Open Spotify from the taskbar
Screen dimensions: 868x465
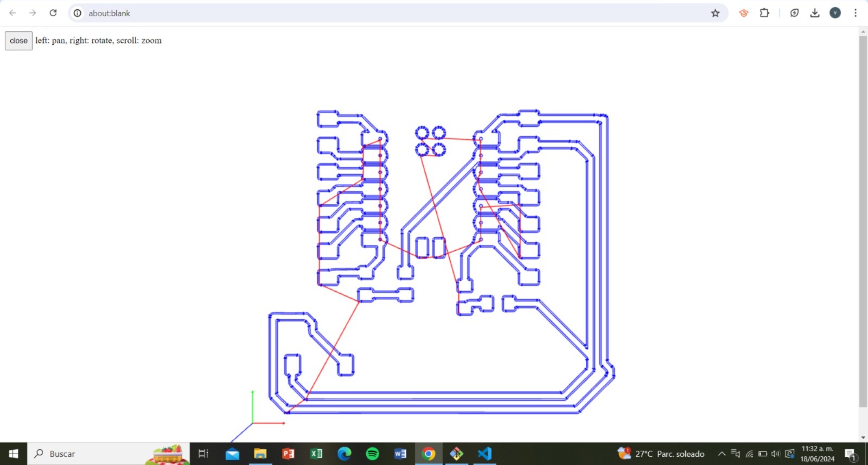373,454
